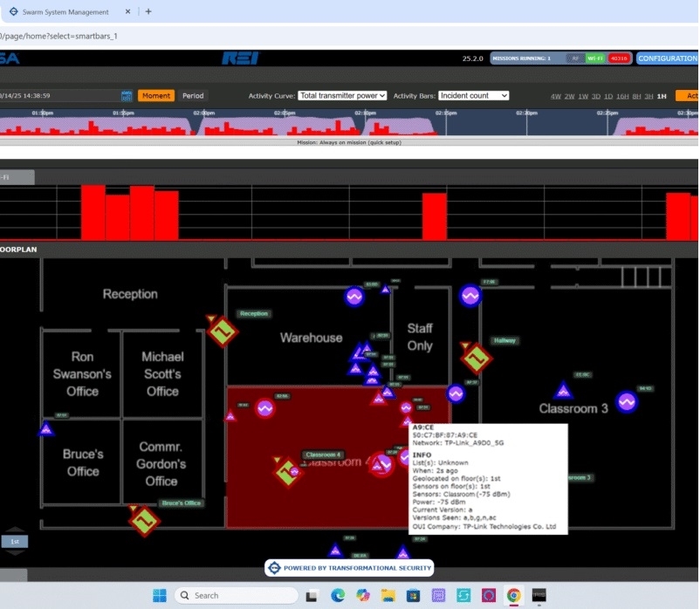Select the Classroom 4 sensor icon
The image size is (700, 609).
click(287, 472)
